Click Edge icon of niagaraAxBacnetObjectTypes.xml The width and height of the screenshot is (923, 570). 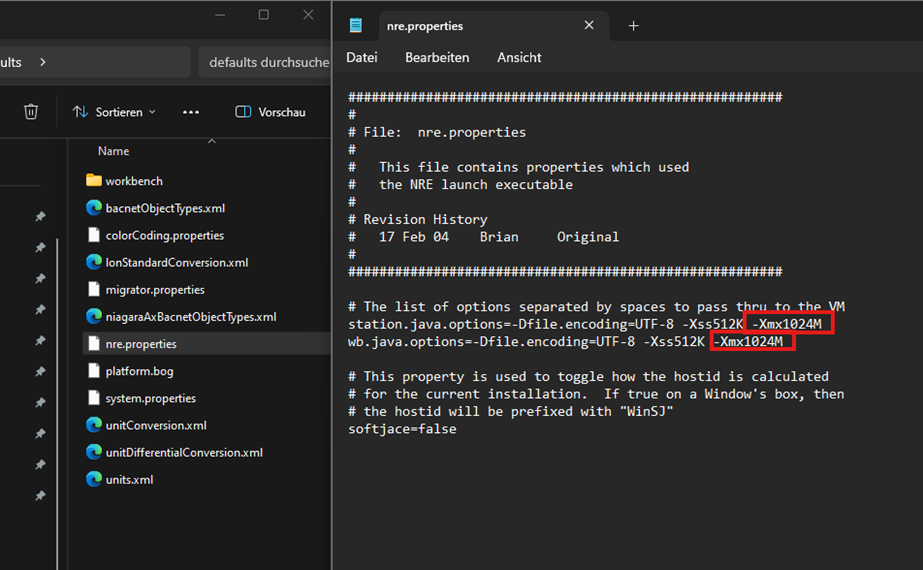[x=94, y=316]
